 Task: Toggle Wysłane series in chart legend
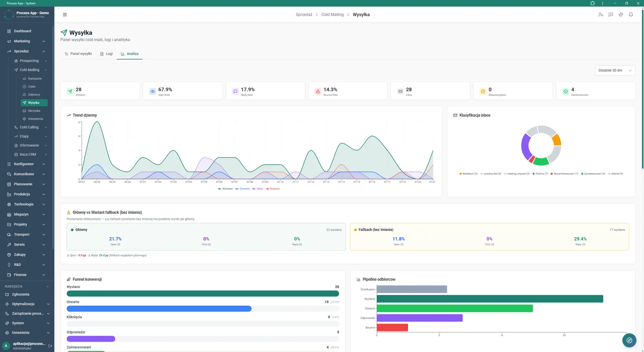tap(225, 188)
